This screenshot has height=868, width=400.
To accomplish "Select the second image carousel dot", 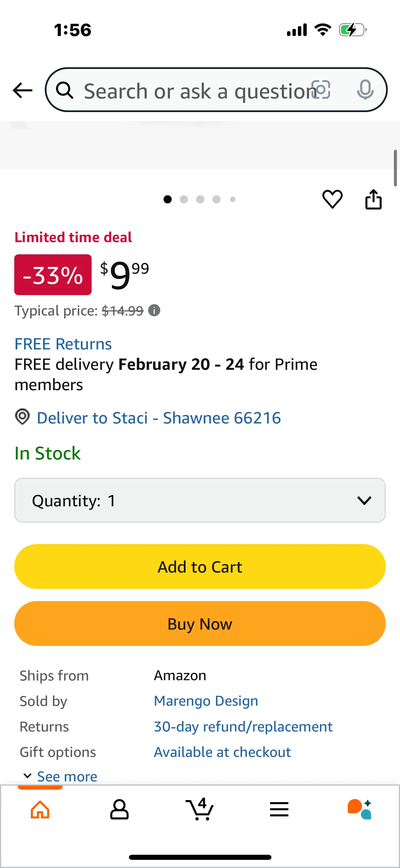I will tap(184, 199).
